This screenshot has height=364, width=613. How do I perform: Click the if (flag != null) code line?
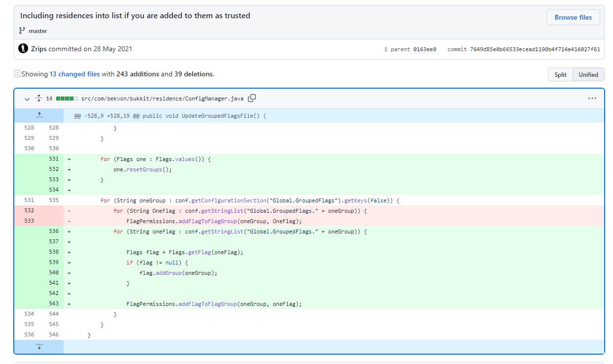click(157, 263)
